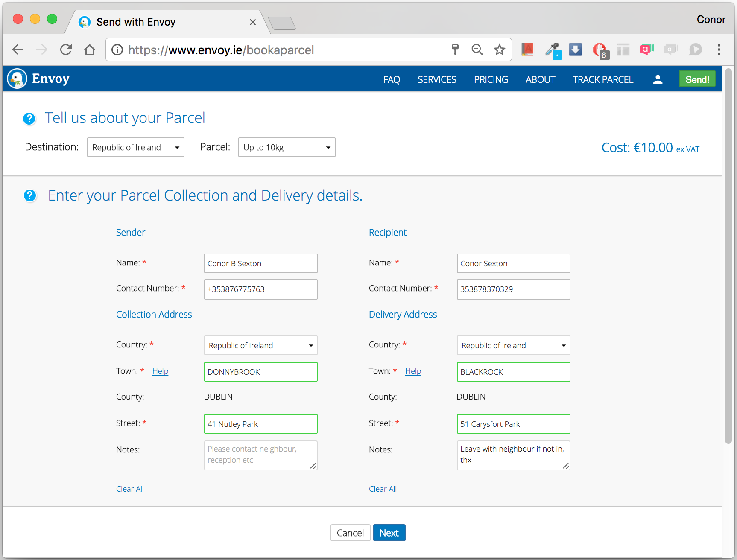Click the Sender Name input field
The width and height of the screenshot is (737, 560).
(261, 263)
